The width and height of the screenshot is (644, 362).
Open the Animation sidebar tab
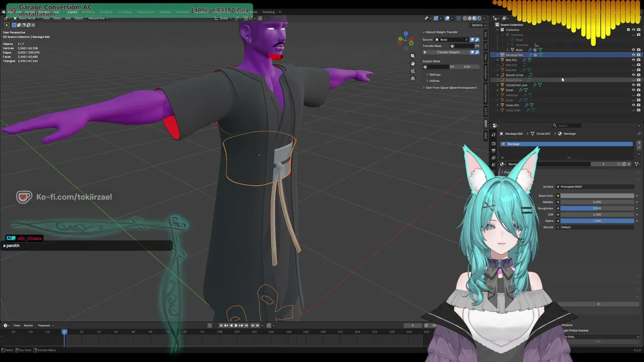pyautogui.click(x=486, y=73)
